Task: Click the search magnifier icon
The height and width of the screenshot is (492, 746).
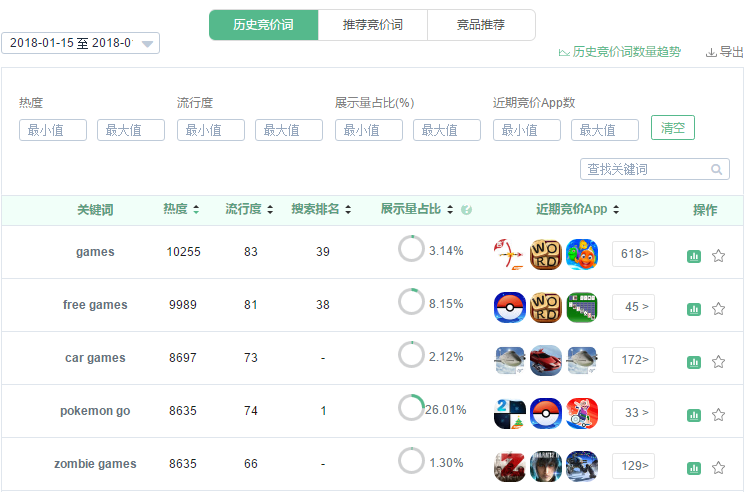Action: click(717, 170)
